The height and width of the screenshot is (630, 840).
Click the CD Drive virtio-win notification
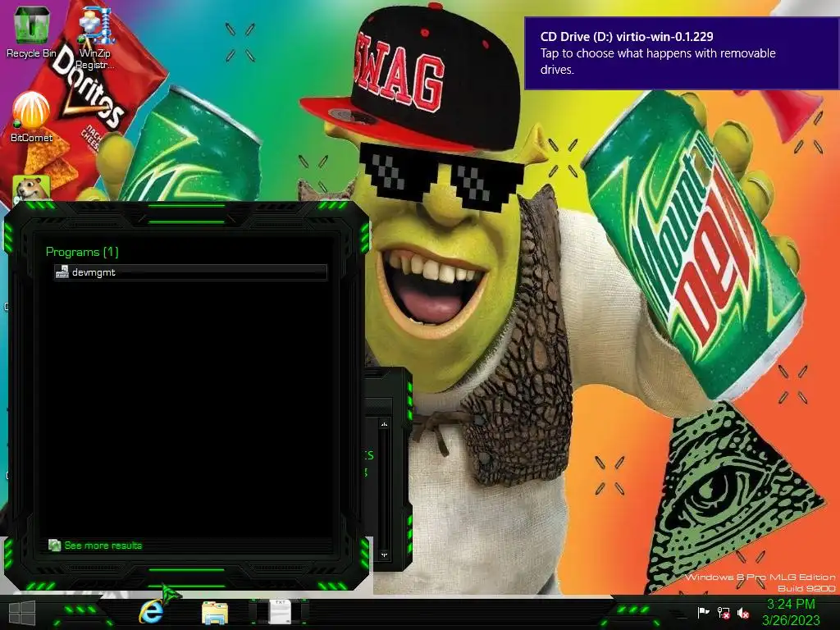tap(682, 53)
